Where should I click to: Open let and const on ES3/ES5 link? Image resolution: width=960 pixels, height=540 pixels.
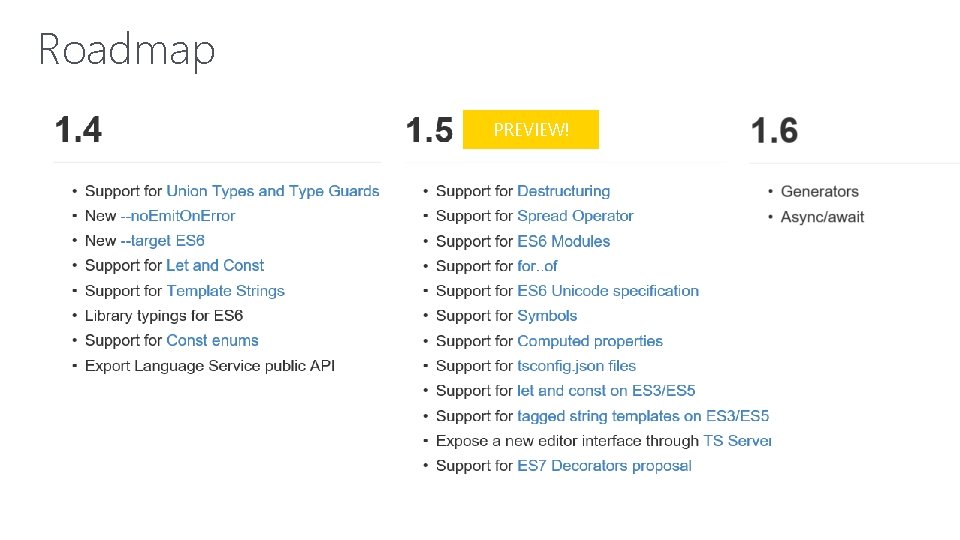[x=606, y=391]
